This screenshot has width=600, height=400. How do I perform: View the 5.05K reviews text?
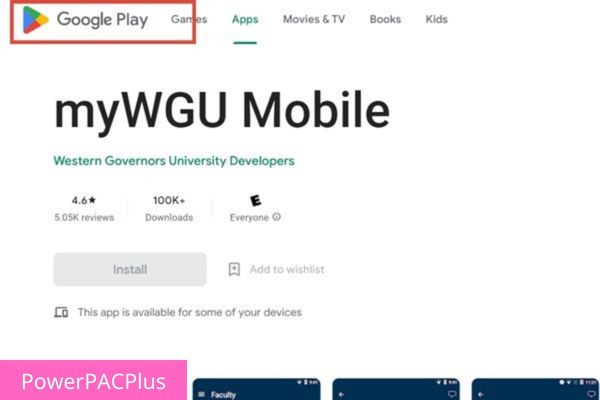(x=84, y=217)
